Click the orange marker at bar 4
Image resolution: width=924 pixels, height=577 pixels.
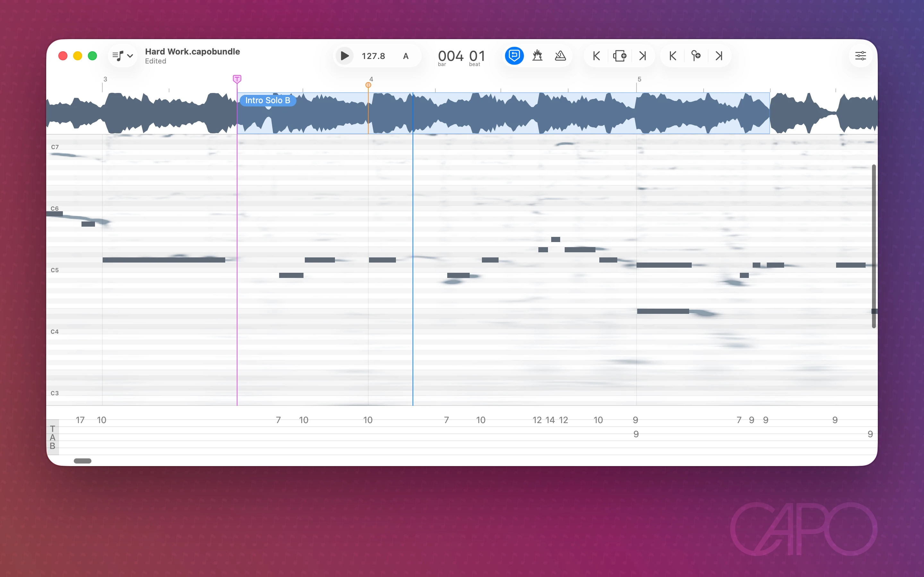coord(368,85)
